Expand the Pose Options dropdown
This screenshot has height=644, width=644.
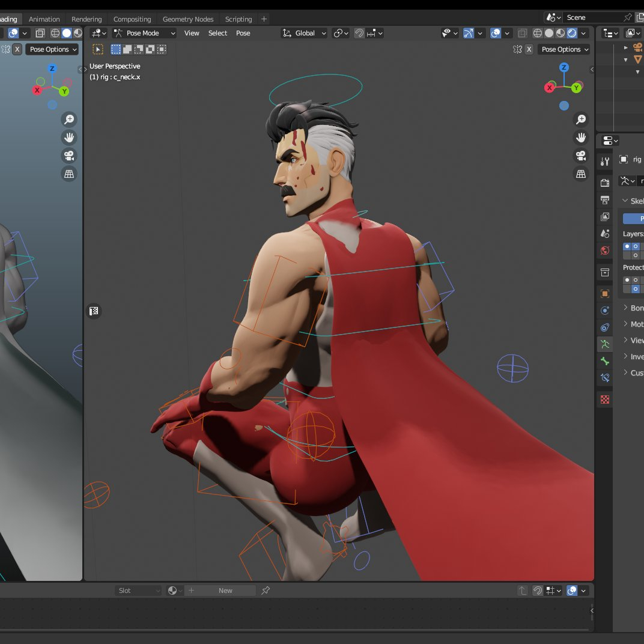tap(561, 49)
